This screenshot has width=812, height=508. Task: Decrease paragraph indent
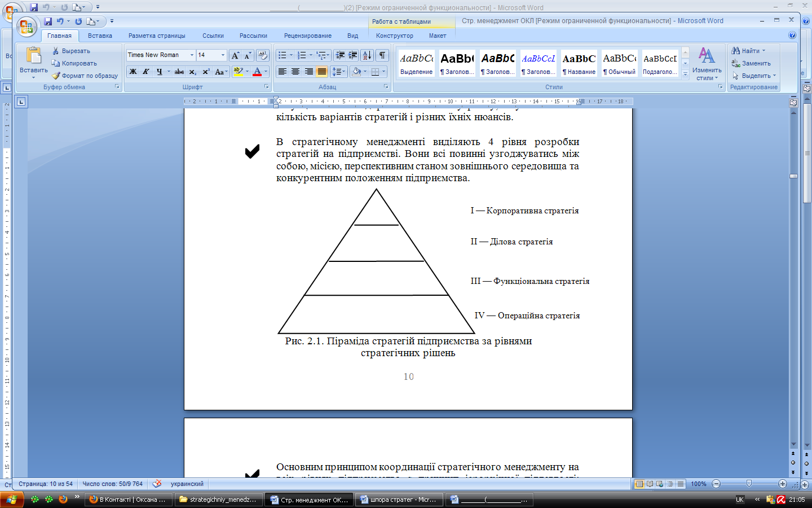click(340, 55)
